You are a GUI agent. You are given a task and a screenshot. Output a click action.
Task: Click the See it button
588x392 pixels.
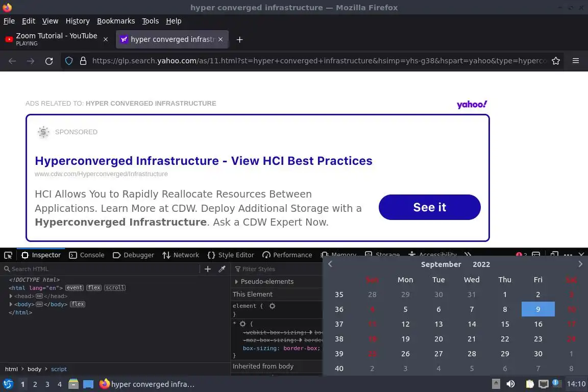click(x=430, y=207)
